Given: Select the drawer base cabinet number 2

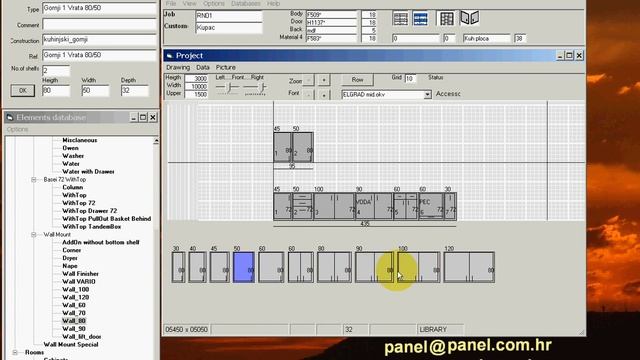Looking at the screenshot, I should tap(303, 207).
